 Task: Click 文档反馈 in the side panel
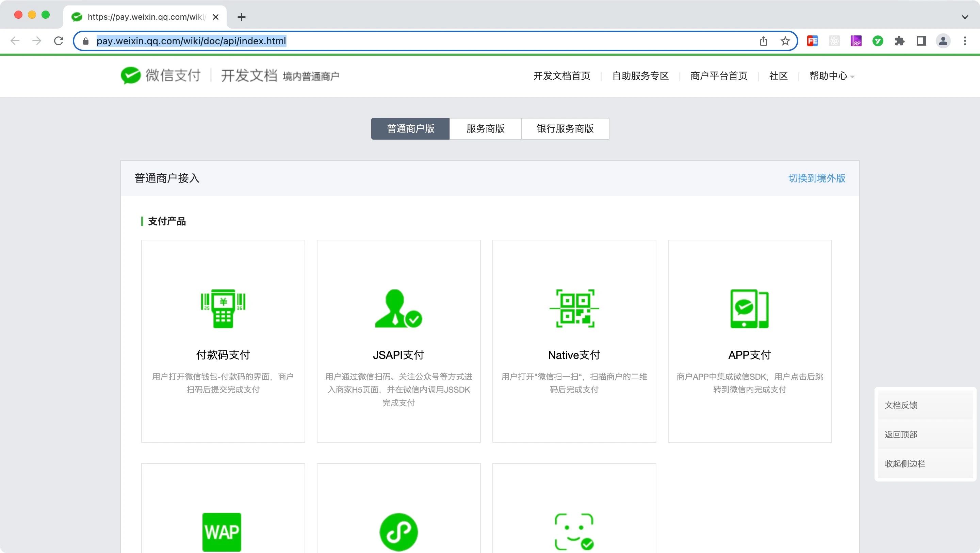click(x=925, y=405)
